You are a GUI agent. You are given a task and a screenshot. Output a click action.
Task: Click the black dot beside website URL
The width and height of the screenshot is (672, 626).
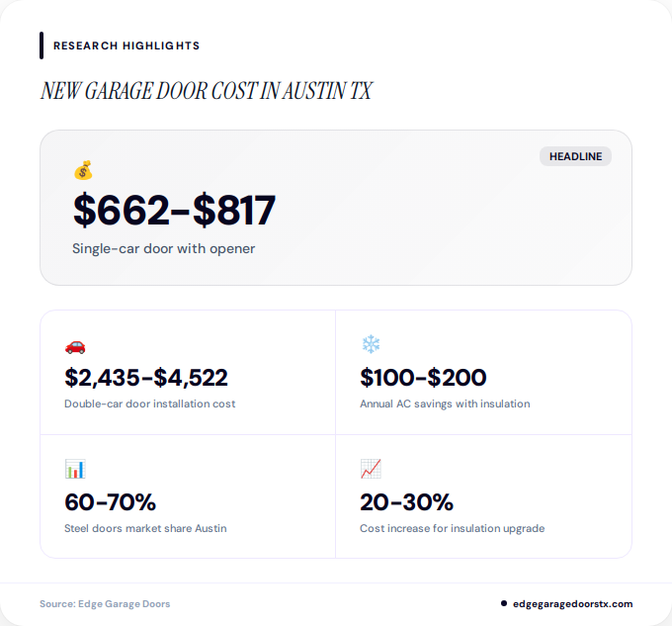tap(504, 603)
